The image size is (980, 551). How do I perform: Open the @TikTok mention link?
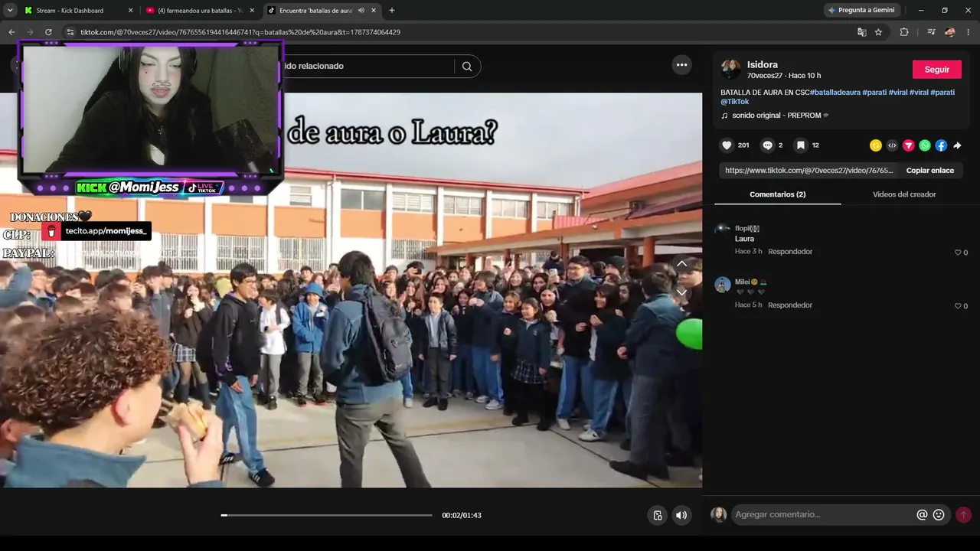coord(735,102)
